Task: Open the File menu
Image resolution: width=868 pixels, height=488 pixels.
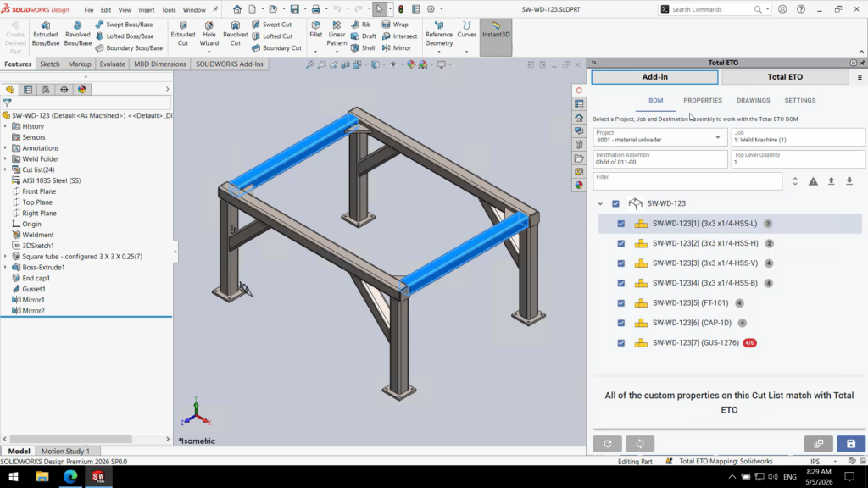Action: tap(88, 9)
